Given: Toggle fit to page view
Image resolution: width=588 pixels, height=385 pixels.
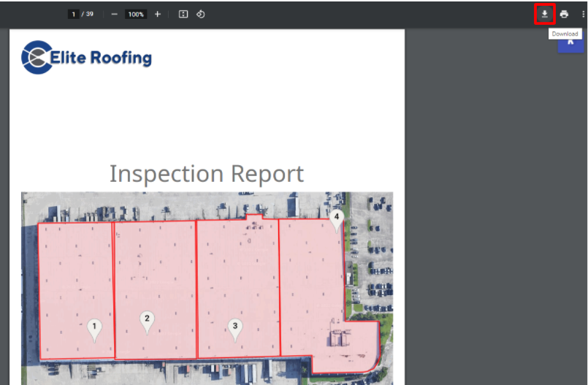Looking at the screenshot, I should [183, 14].
